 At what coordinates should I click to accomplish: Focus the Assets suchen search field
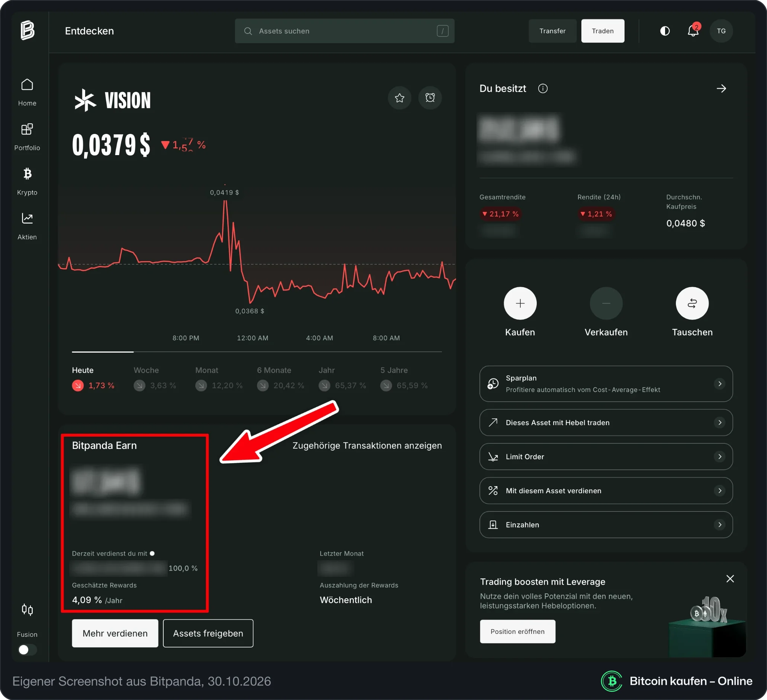(344, 31)
